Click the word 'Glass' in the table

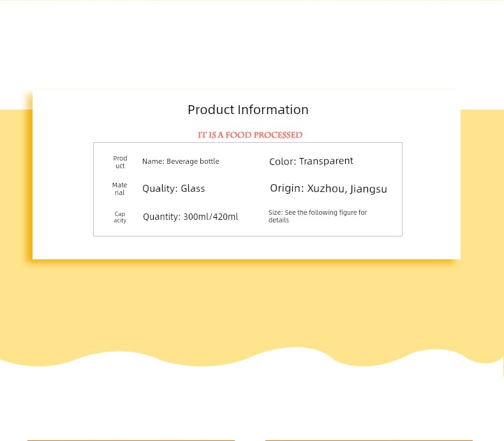(193, 188)
